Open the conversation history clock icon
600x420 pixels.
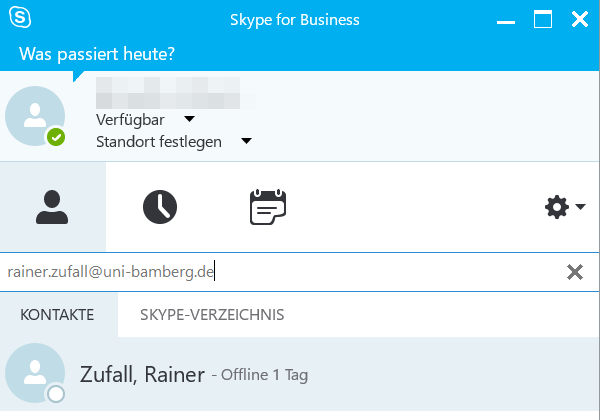(x=159, y=207)
